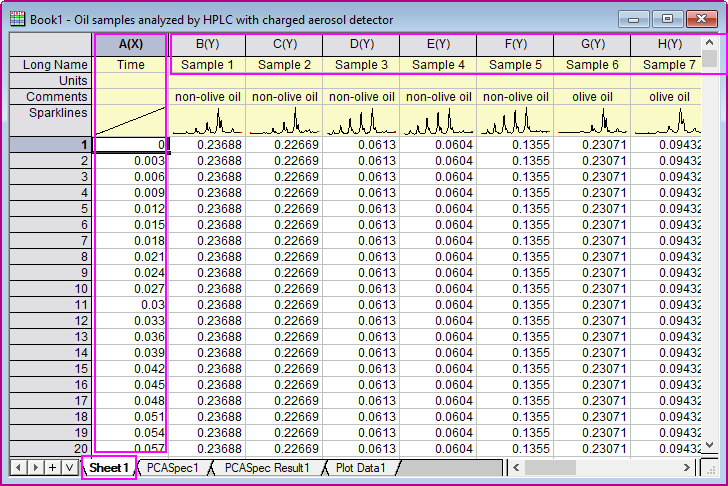Open the Sheet1 tab

109,467
